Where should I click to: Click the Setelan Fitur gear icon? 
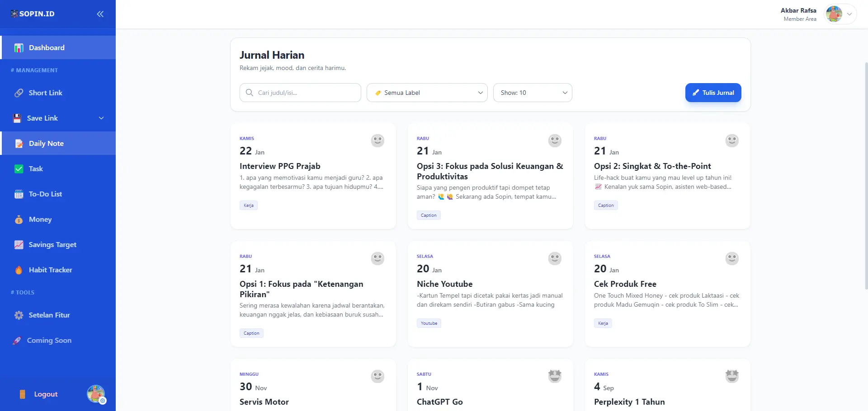tap(19, 315)
